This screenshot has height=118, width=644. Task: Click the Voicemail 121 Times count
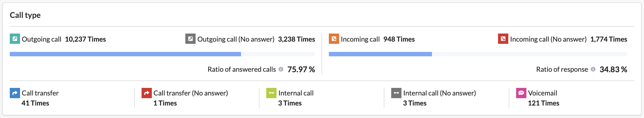pos(544,103)
